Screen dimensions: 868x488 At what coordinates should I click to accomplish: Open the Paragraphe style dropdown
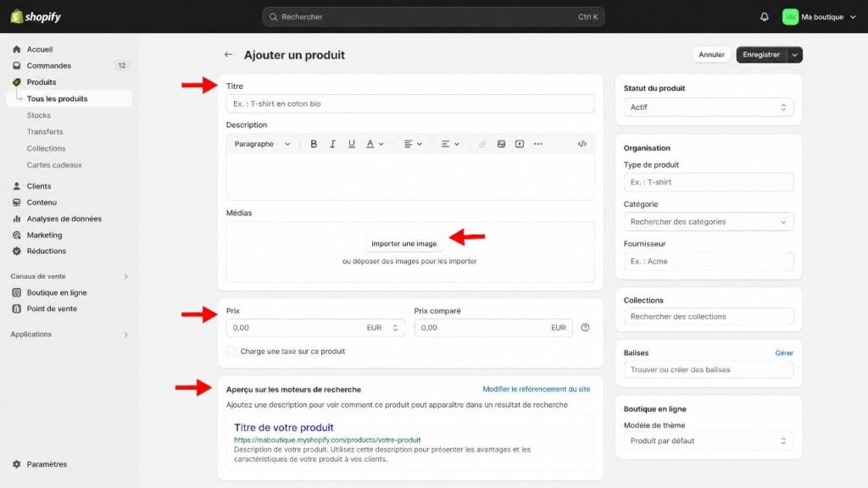coord(262,144)
